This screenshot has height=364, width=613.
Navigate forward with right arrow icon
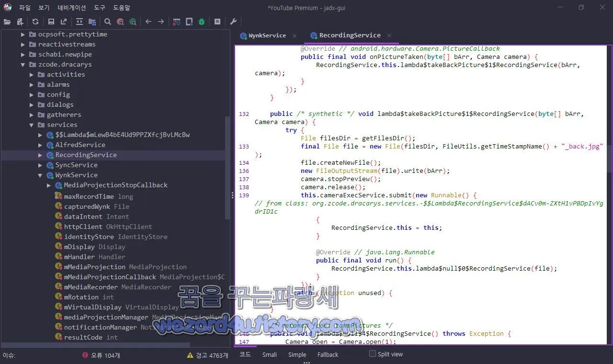click(x=161, y=22)
